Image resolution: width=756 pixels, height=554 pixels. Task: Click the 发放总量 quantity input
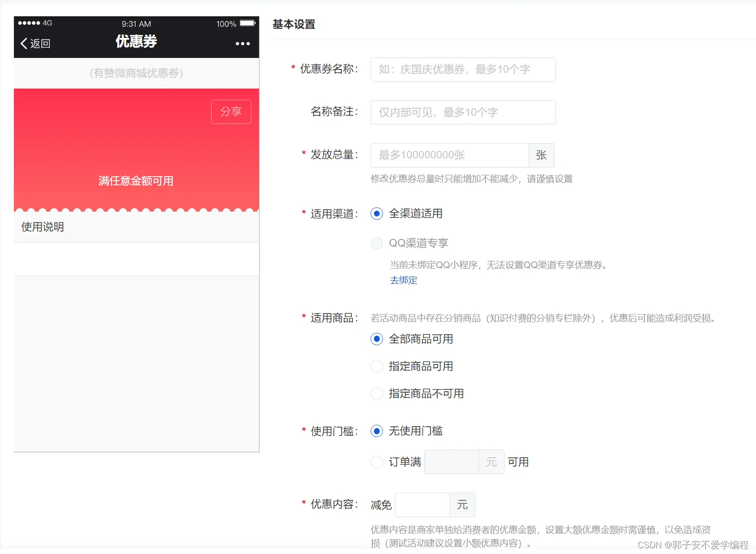coord(450,155)
